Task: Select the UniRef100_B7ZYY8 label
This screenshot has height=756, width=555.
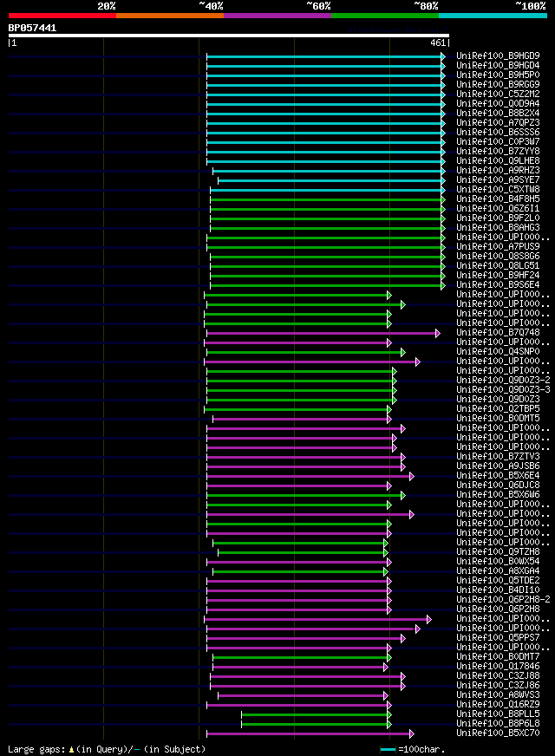Action: [x=498, y=152]
